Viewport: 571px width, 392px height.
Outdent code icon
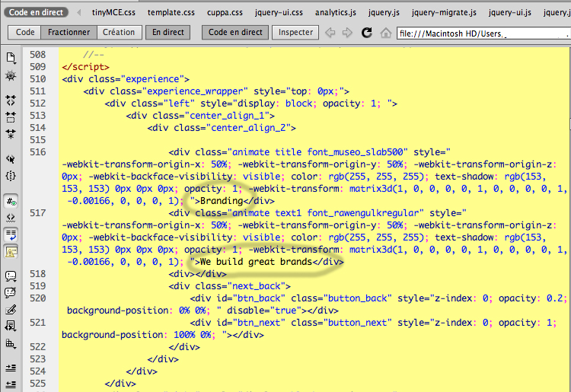(x=11, y=384)
